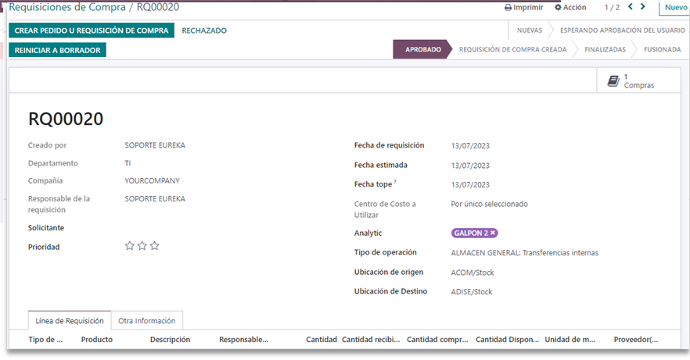Select Requisición de Compra Creada status stage
690x360 pixels.
click(x=513, y=50)
